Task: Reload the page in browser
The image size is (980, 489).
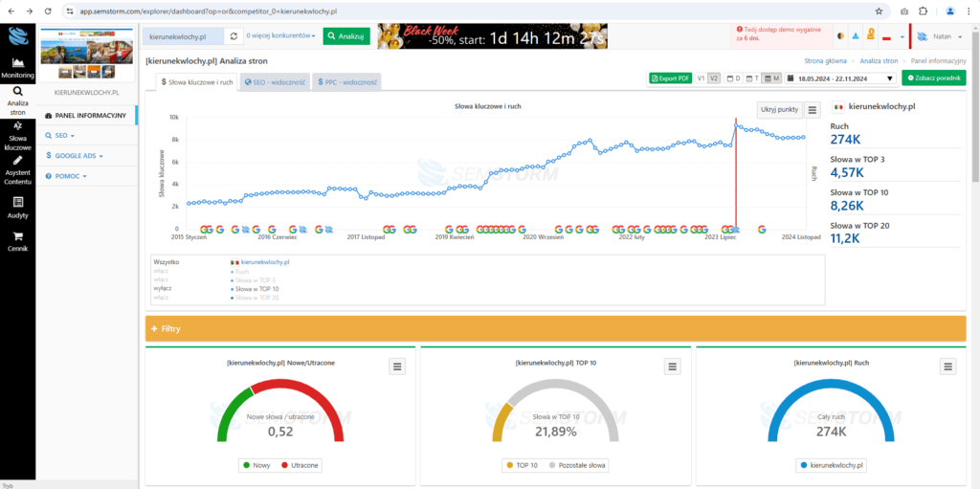Action: 49,11
